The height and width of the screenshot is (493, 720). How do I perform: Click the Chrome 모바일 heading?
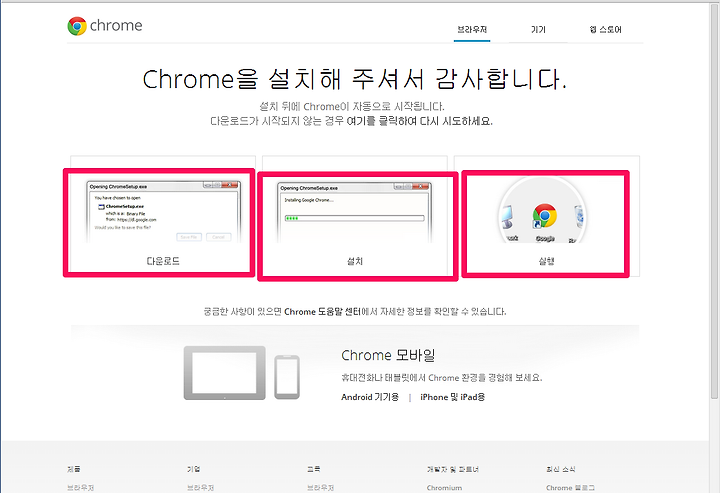click(x=388, y=355)
